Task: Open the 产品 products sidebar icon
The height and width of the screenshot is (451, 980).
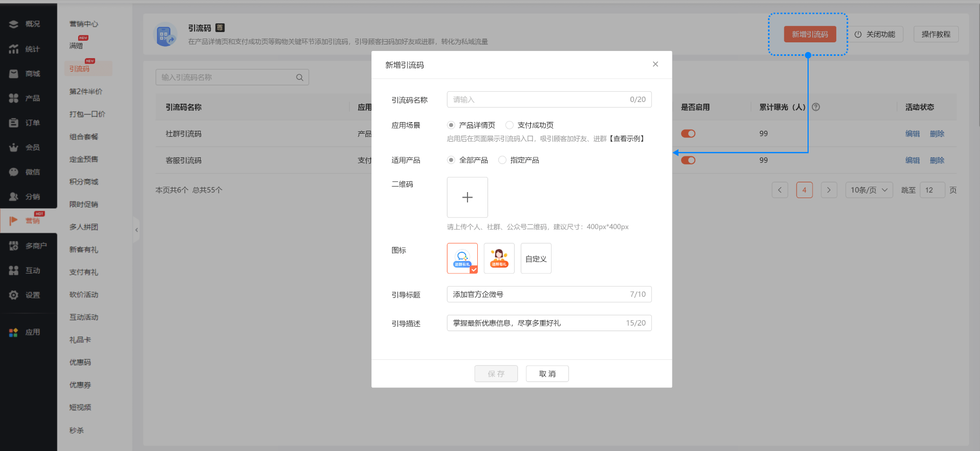Action: tap(14, 98)
